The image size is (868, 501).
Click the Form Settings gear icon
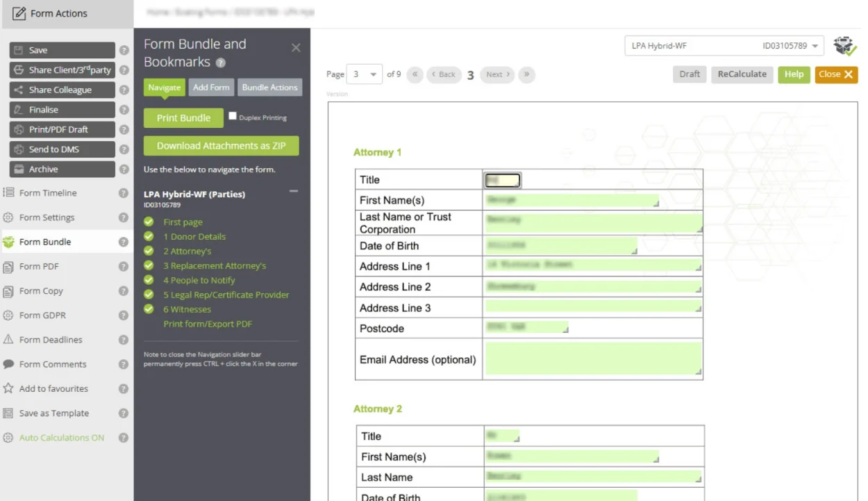coord(8,217)
